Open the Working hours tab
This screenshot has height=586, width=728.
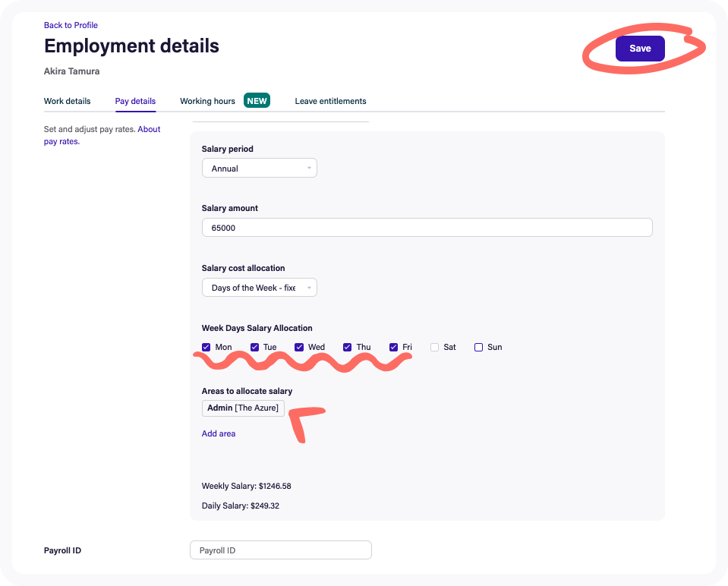pos(207,101)
